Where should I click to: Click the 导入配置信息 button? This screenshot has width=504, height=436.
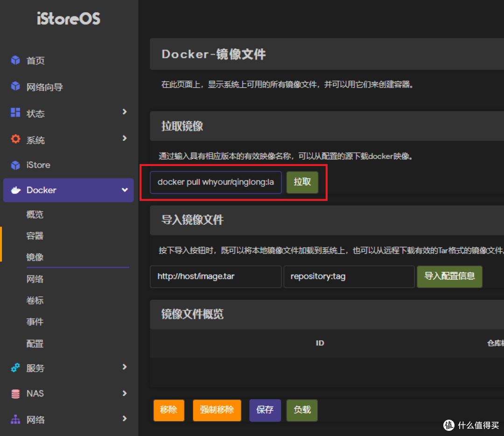tap(449, 277)
